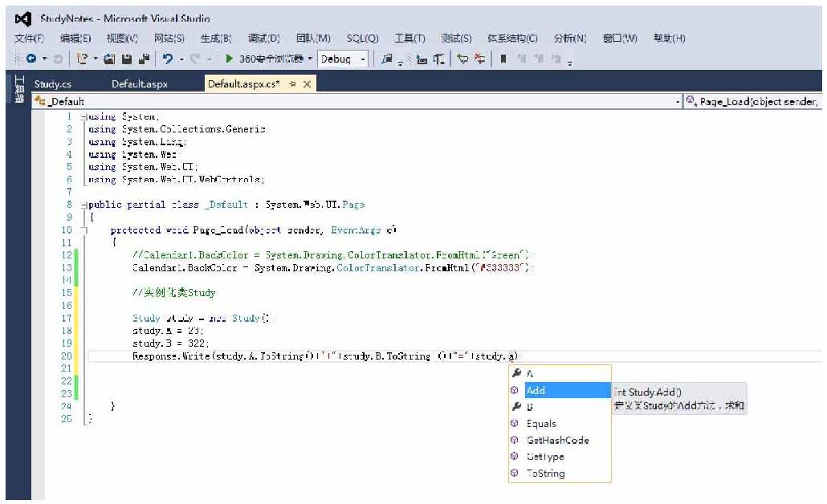The image size is (827, 504).
Task: Open the undo history dropdown arrow
Action: pyautogui.click(x=181, y=59)
